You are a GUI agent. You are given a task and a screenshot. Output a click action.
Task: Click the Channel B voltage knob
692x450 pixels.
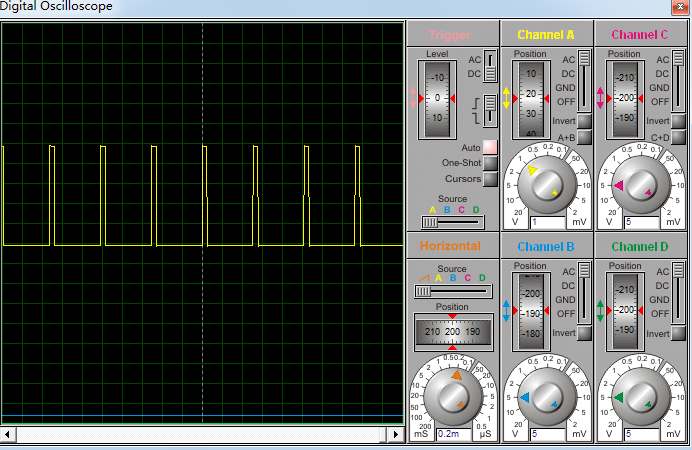(x=547, y=397)
